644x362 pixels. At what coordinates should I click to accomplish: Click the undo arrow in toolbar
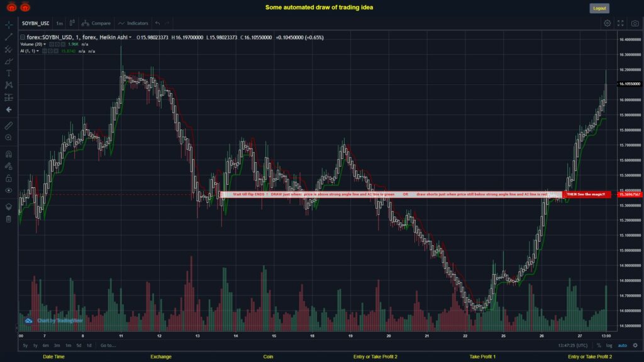click(x=157, y=23)
